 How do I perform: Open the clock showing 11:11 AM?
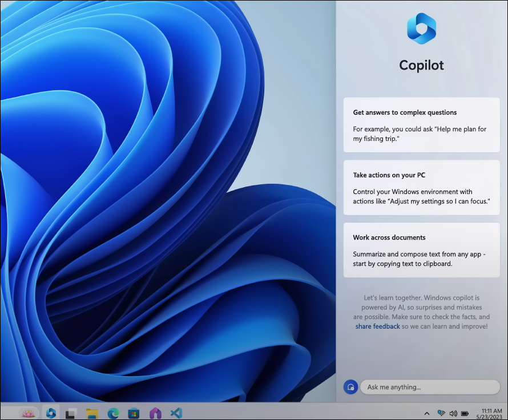[488, 413]
